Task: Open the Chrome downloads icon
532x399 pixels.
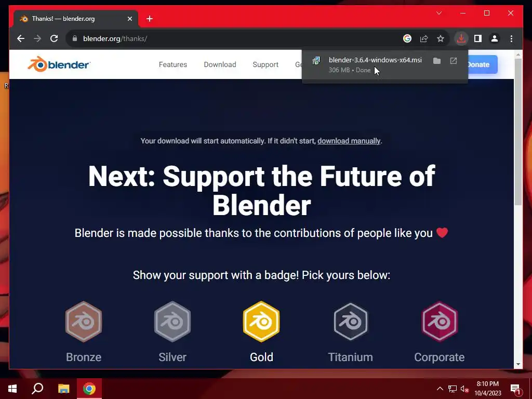Action: click(x=461, y=38)
